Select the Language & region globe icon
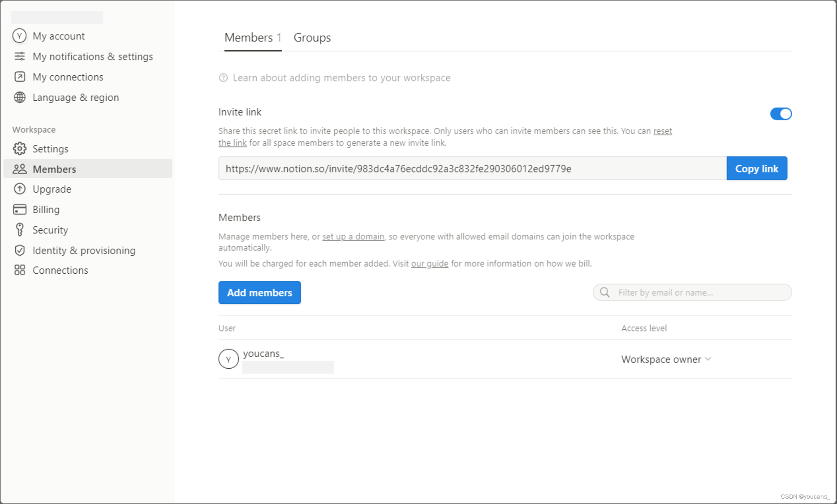 [x=19, y=98]
